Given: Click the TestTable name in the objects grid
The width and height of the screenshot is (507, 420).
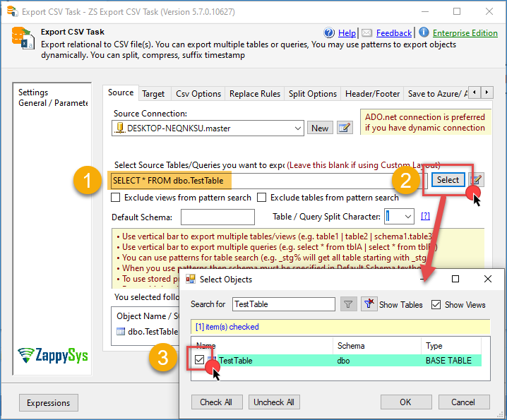Looking at the screenshot, I should pyautogui.click(x=235, y=360).
